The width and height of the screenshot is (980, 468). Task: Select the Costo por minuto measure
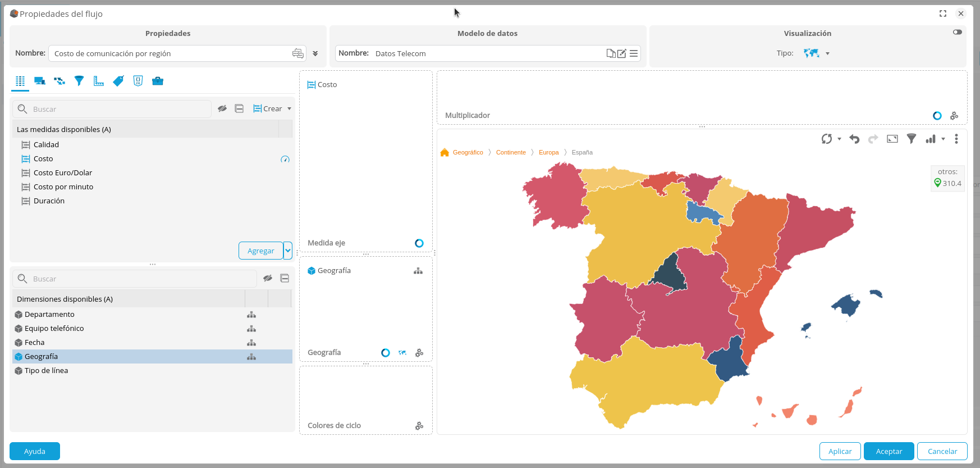pos(63,187)
